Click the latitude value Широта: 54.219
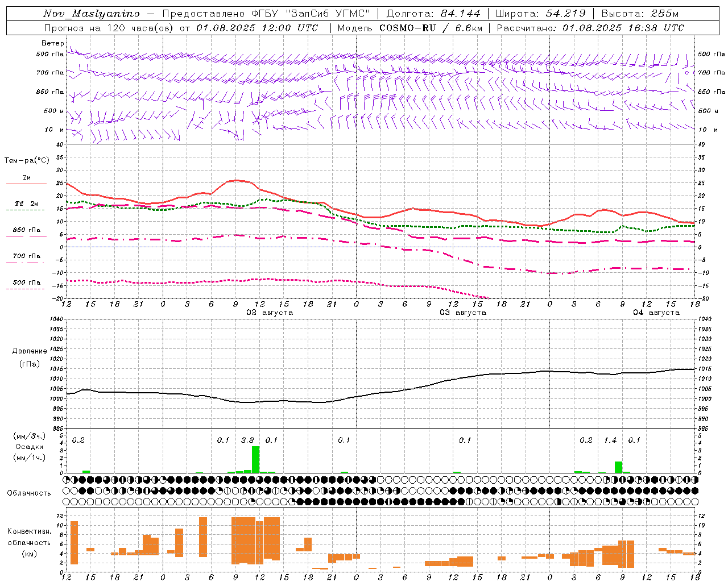The height and width of the screenshot is (582, 728). [x=540, y=14]
